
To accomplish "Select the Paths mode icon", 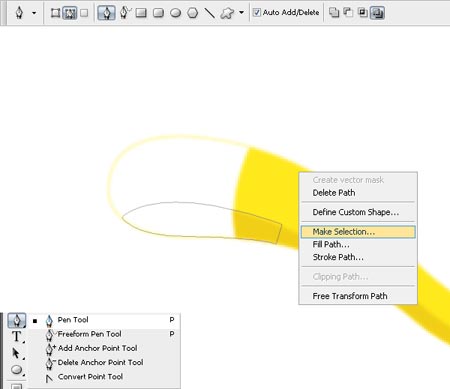I will [x=70, y=13].
